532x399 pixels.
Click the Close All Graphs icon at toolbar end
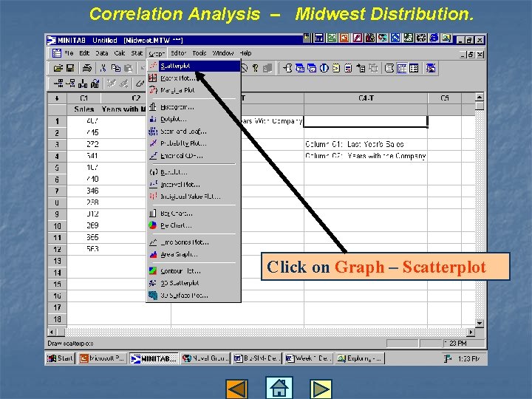[x=431, y=69]
